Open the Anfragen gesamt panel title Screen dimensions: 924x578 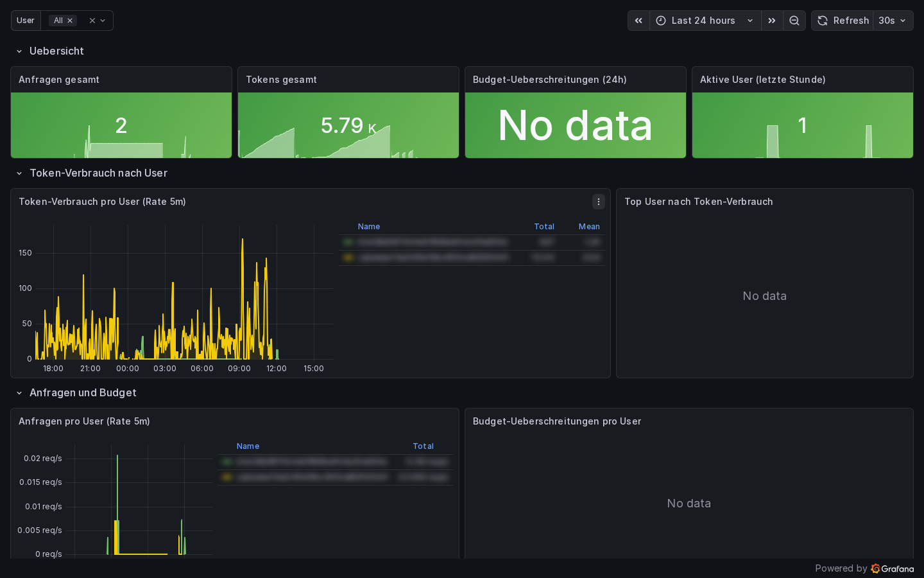59,80
